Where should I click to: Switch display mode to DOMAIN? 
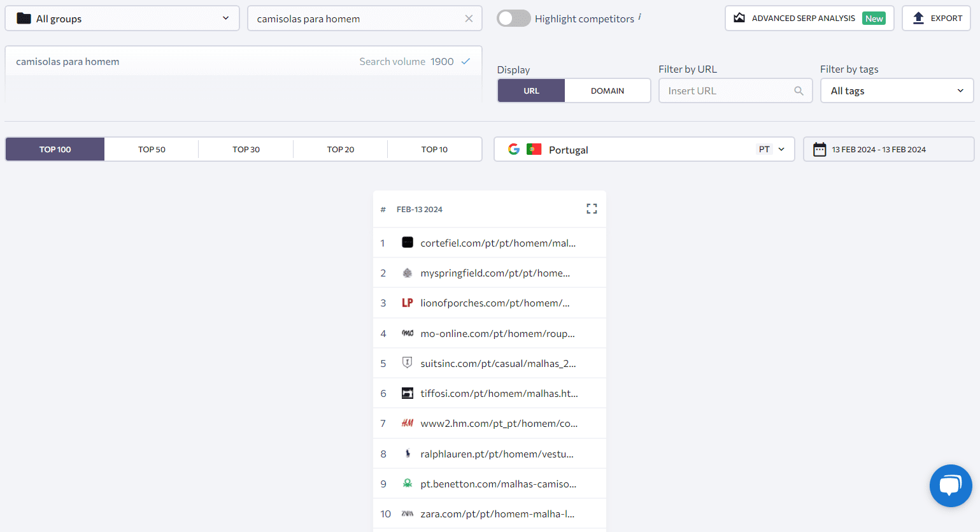pos(607,90)
